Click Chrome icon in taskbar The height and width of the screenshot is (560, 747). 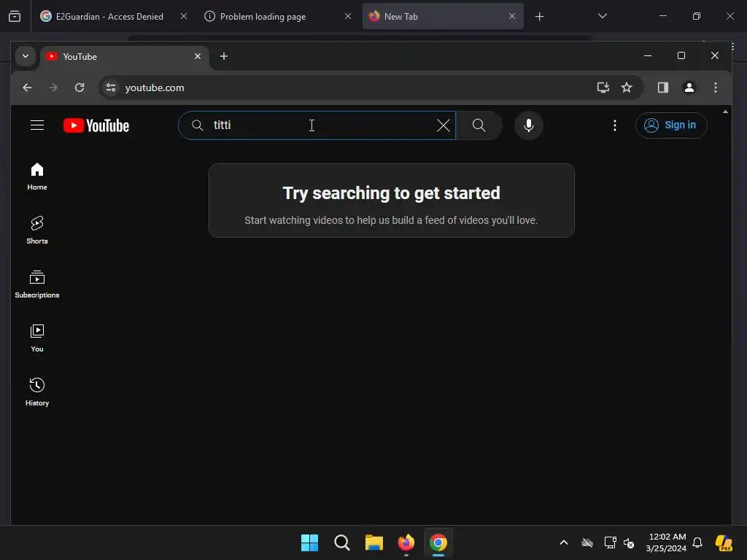438,542
